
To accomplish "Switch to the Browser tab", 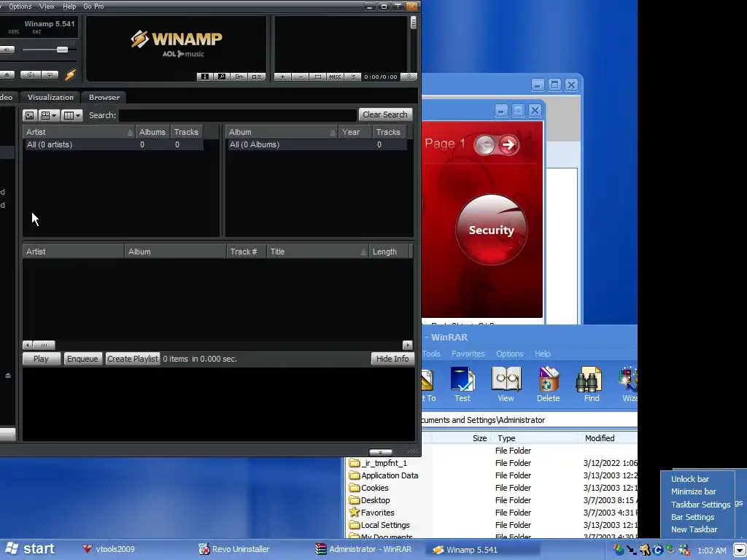I will (104, 97).
